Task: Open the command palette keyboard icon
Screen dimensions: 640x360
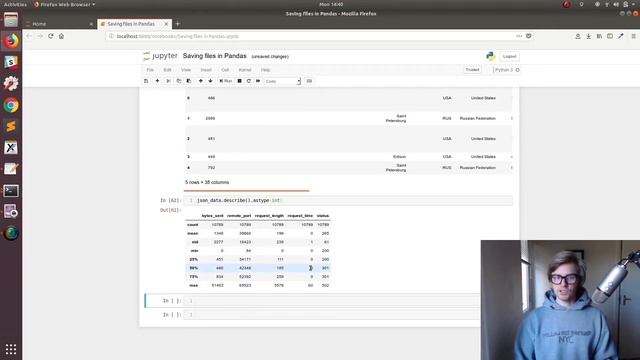Action: tap(309, 81)
